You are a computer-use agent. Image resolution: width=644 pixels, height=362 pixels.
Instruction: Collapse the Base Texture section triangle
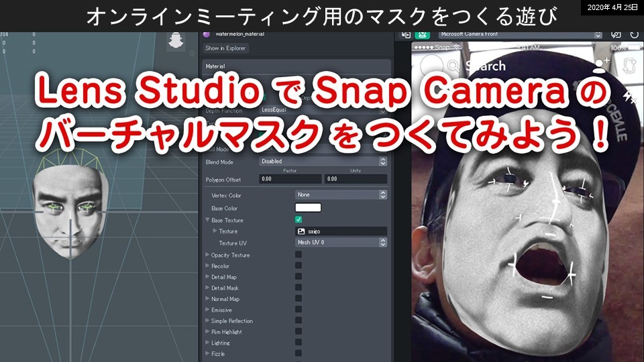point(208,220)
